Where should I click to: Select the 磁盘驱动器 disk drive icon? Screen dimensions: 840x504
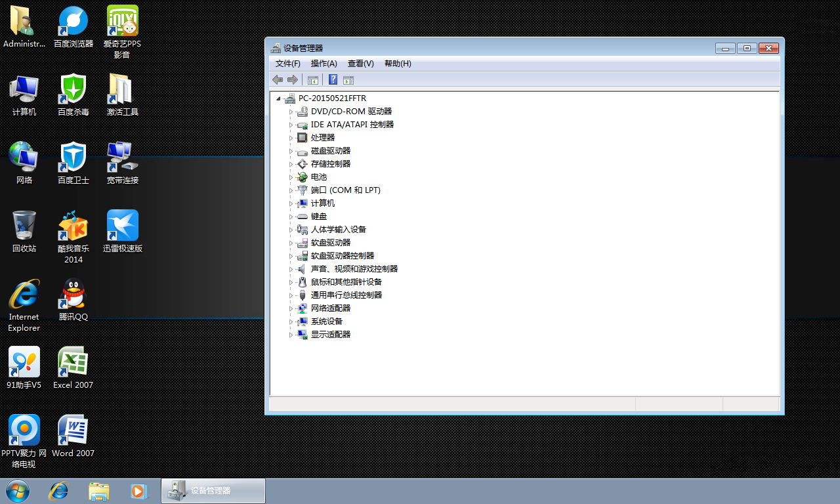click(x=301, y=150)
